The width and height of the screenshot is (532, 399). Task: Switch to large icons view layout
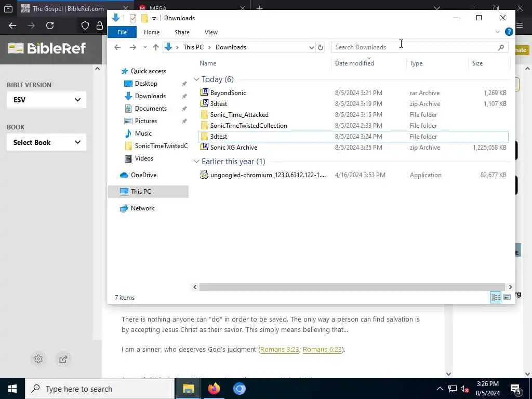(507, 298)
